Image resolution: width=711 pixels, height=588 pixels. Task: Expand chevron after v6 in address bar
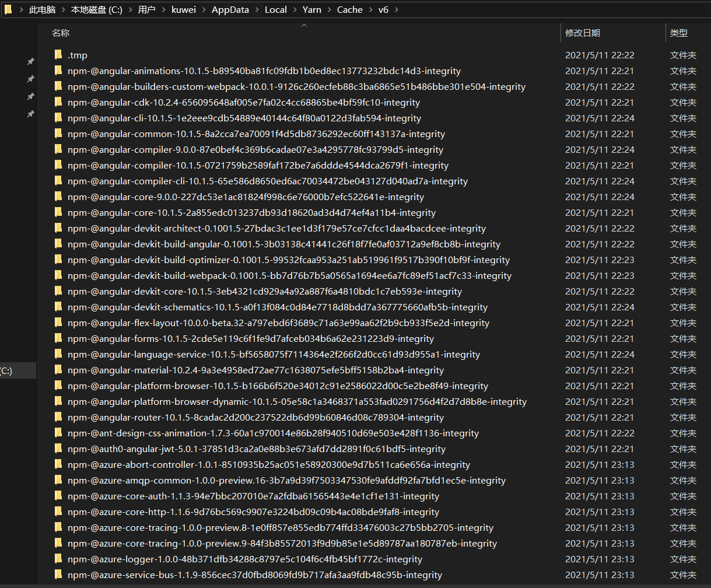(396, 10)
